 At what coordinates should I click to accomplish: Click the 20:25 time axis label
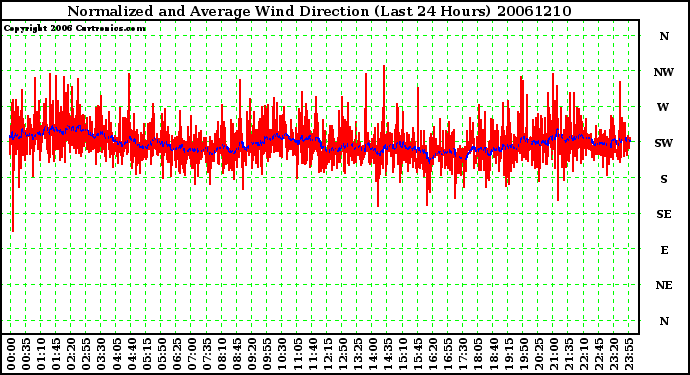538,354
